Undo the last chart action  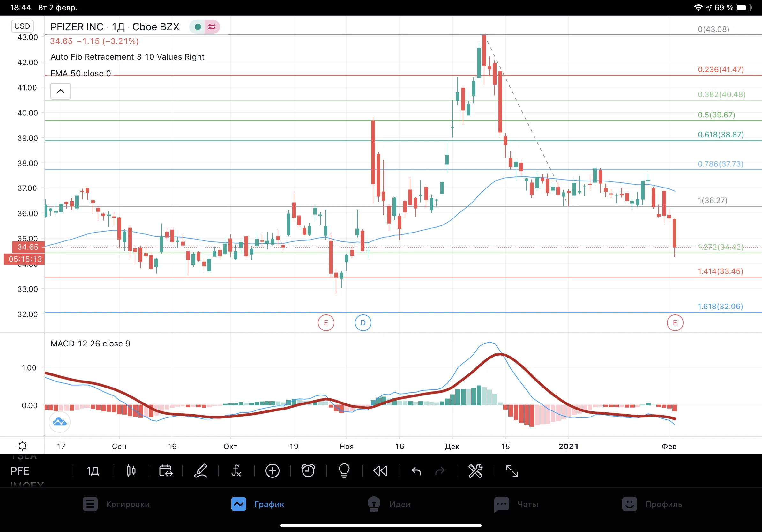point(416,471)
